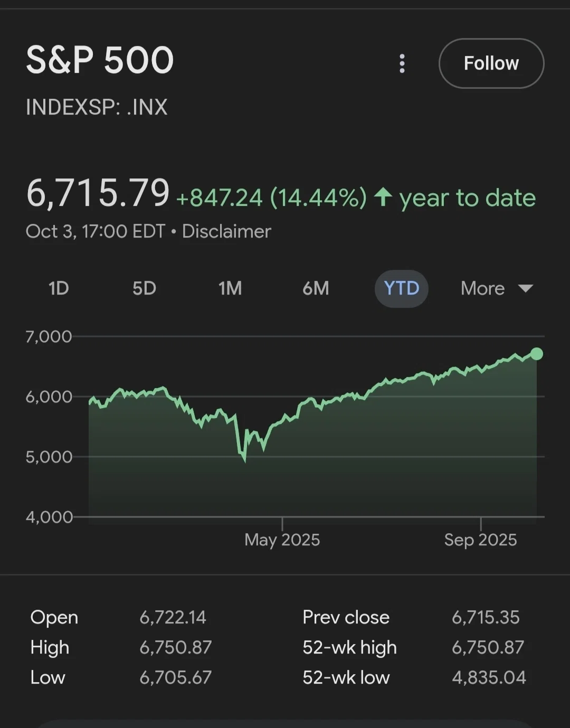This screenshot has height=728, width=570.
Task: Open the three-dot more options menu
Action: [x=402, y=63]
